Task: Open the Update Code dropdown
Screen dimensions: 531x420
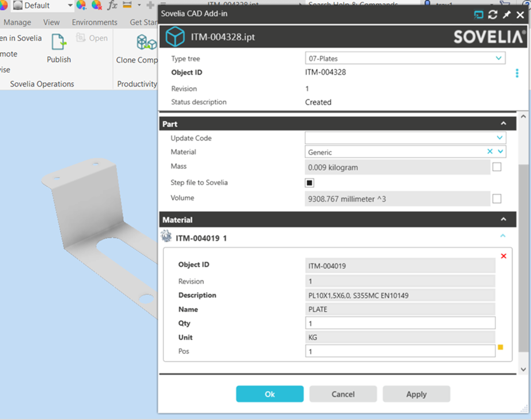Action: coord(500,137)
